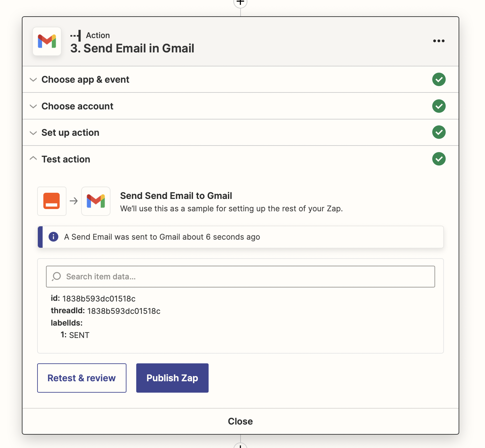Open the three-dot step options menu
This screenshot has width=485, height=448.
click(439, 41)
